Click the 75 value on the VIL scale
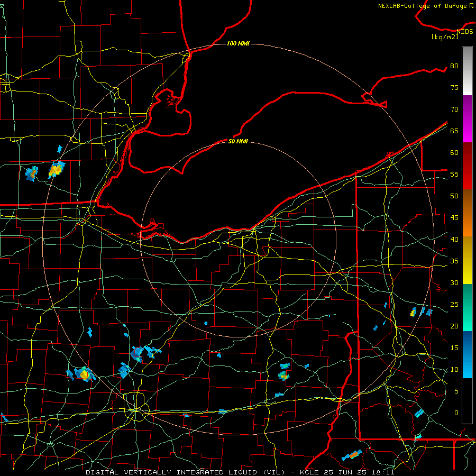Viewport: 476px width, 476px height. coord(454,87)
